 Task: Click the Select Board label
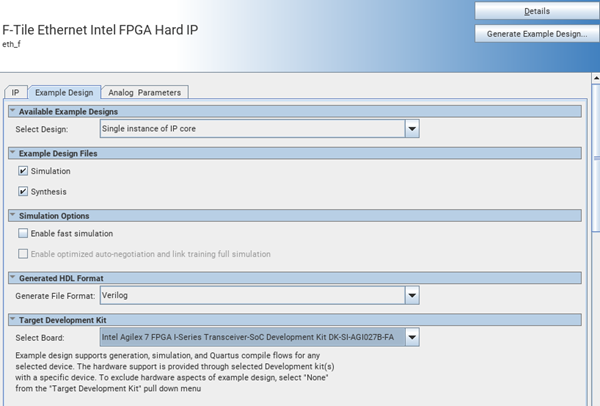[x=40, y=338]
